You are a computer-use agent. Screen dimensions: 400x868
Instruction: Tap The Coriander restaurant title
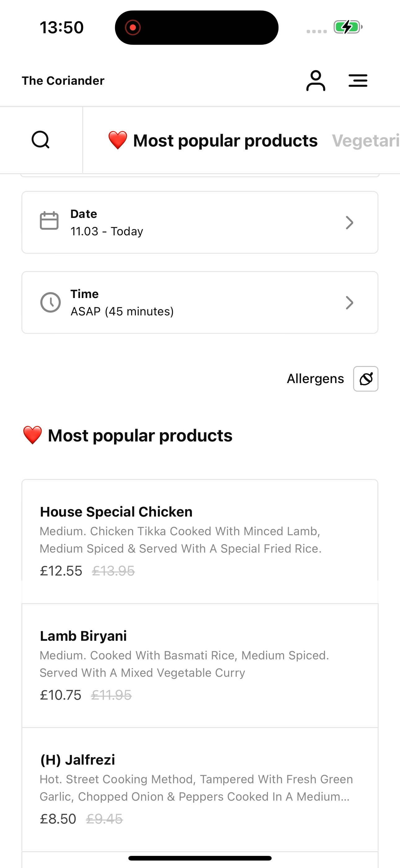63,81
